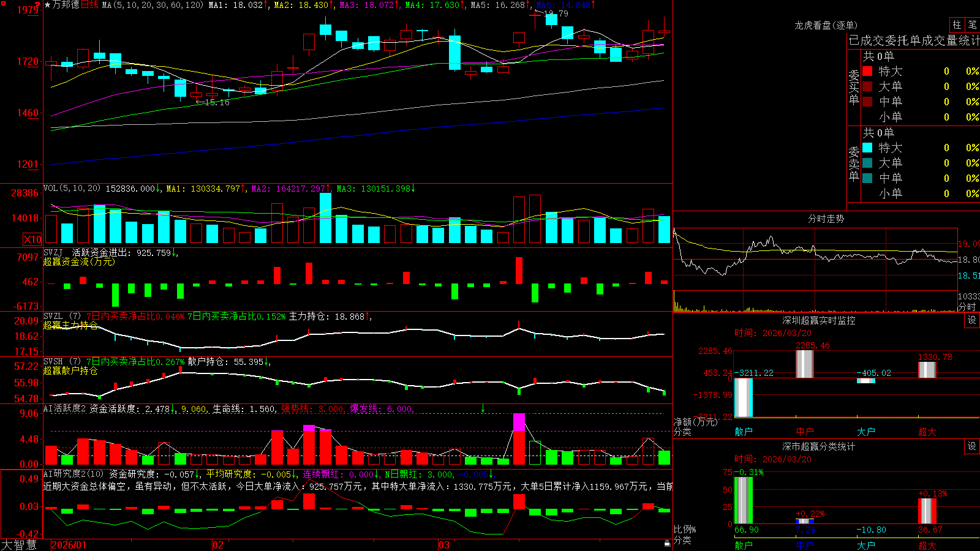
Task: Click the tallest cyan bar in VOL chart
Action: coord(325,218)
